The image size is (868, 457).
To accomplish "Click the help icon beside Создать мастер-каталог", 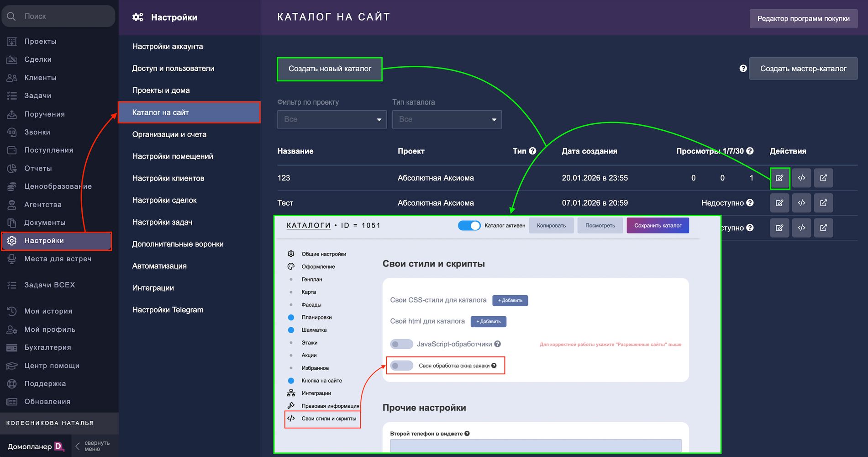I will [743, 69].
